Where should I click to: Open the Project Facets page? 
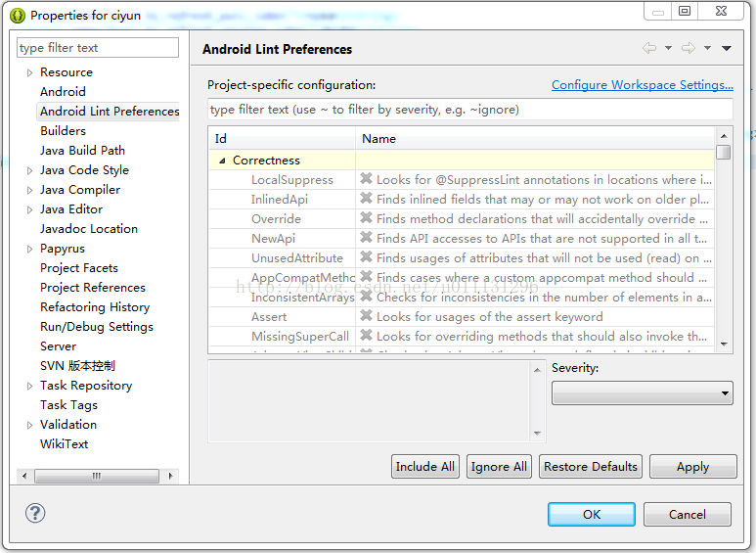click(79, 268)
